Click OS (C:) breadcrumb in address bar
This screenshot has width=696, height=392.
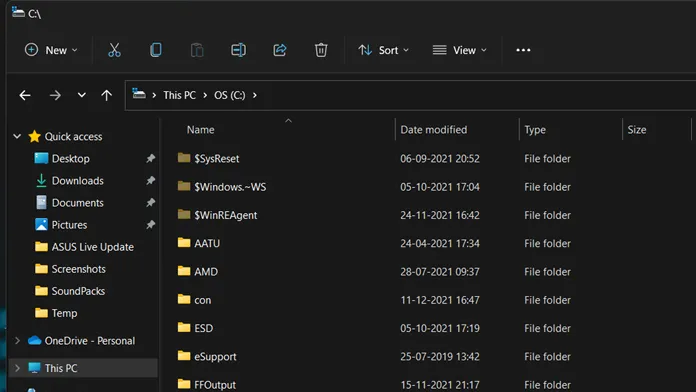point(229,95)
